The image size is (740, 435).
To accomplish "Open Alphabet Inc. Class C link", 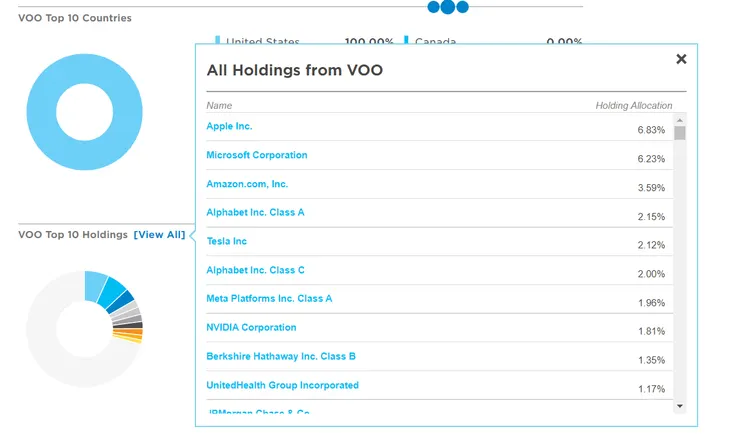I will [255, 270].
